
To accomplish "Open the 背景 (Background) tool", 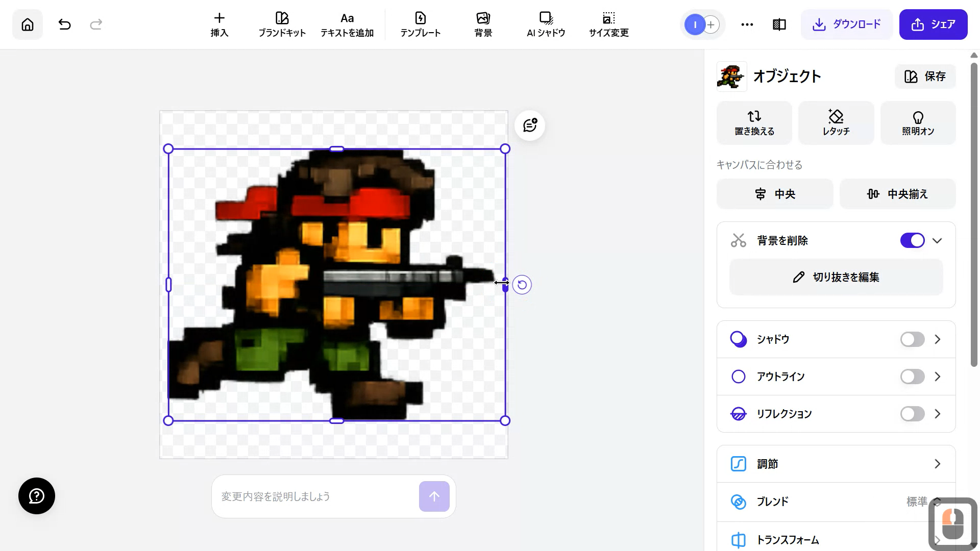I will 483,24.
